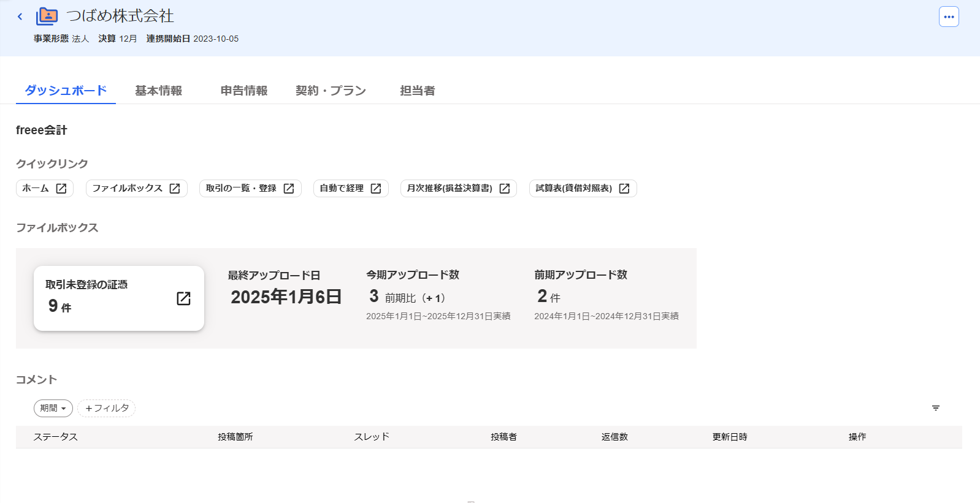980x503 pixels.
Task: Click the 連携開始日 2023-10-05 text
Action: pyautogui.click(x=193, y=39)
